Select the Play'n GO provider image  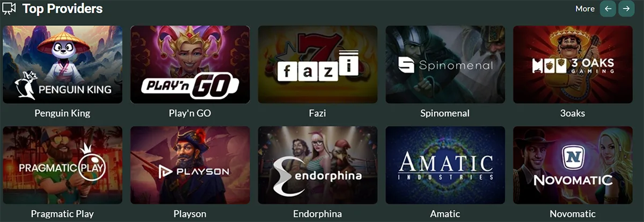[190, 65]
